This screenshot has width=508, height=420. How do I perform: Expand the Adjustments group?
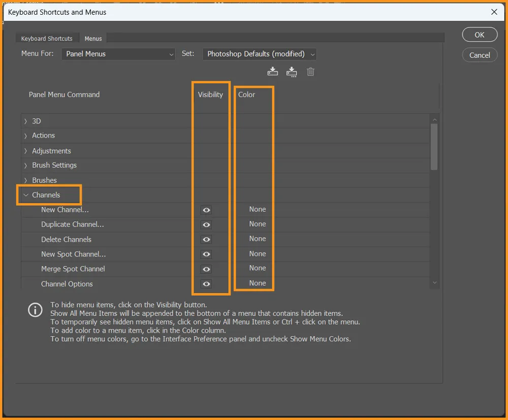point(26,151)
